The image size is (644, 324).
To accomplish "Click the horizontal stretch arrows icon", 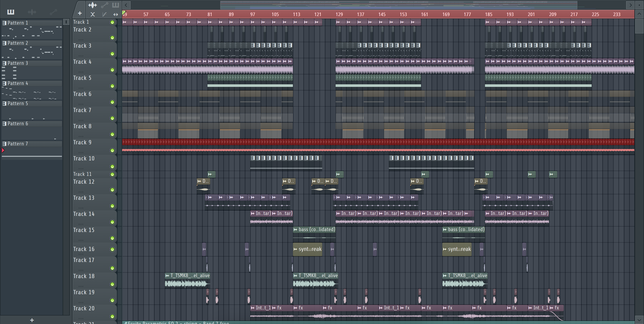I will 116,15.
